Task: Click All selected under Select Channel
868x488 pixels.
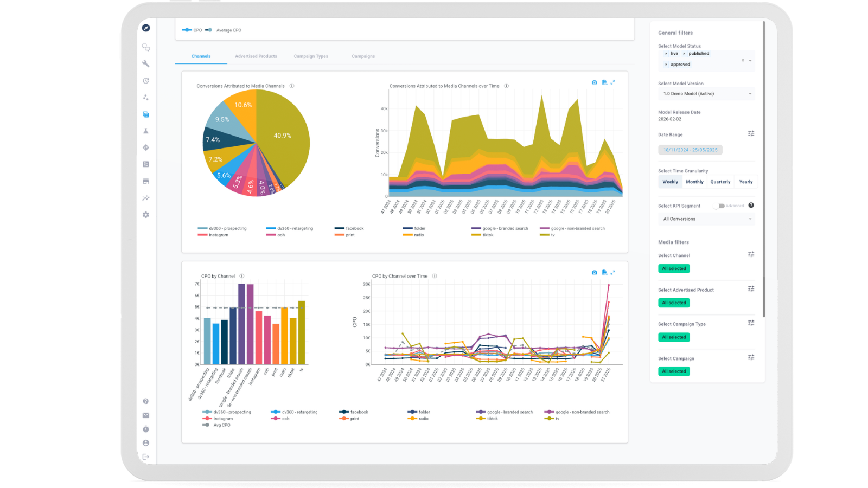Action: pyautogui.click(x=674, y=268)
